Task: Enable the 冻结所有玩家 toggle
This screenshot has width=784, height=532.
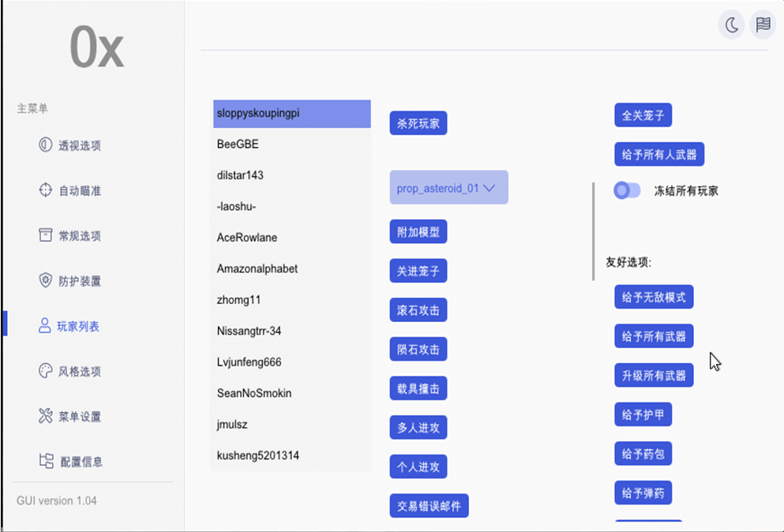Action: click(627, 190)
